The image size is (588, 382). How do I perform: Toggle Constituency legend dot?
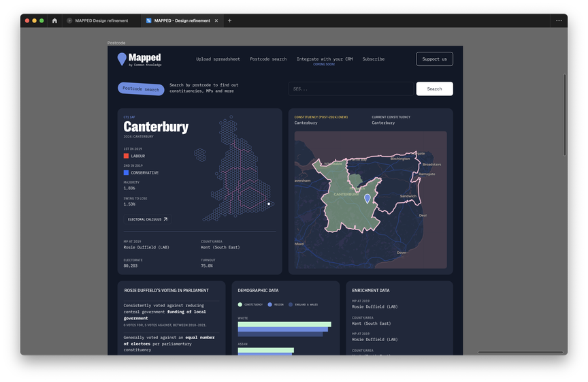tap(240, 304)
